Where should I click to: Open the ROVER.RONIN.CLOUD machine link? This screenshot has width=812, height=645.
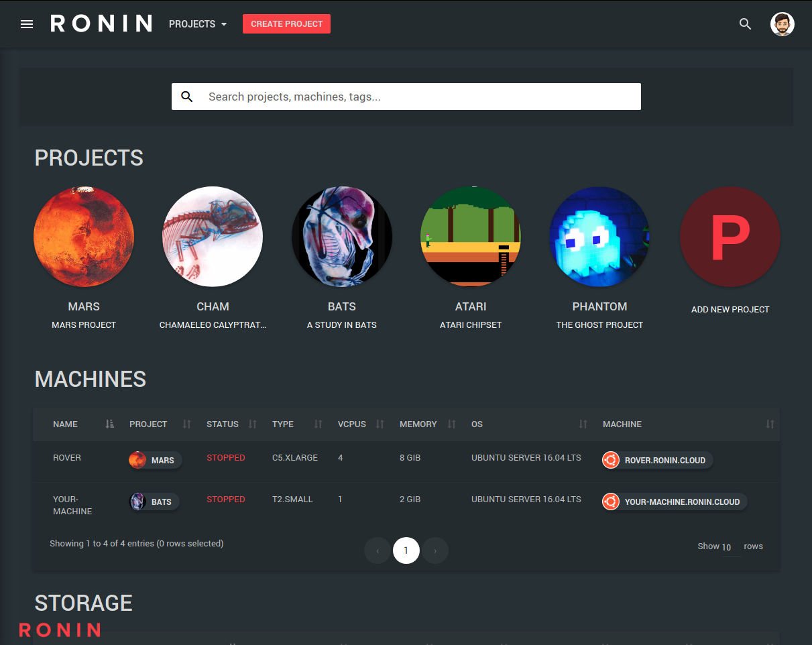click(657, 460)
